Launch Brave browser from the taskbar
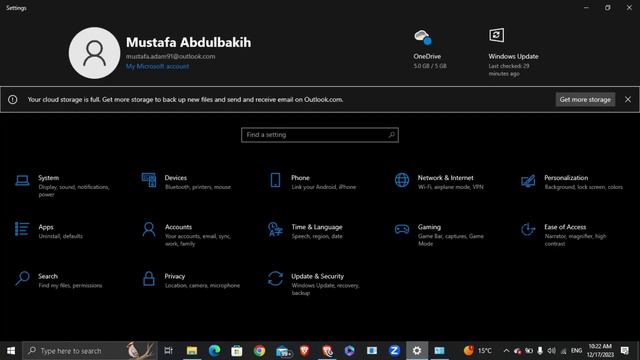The height and width of the screenshot is (360, 640). (x=304, y=351)
